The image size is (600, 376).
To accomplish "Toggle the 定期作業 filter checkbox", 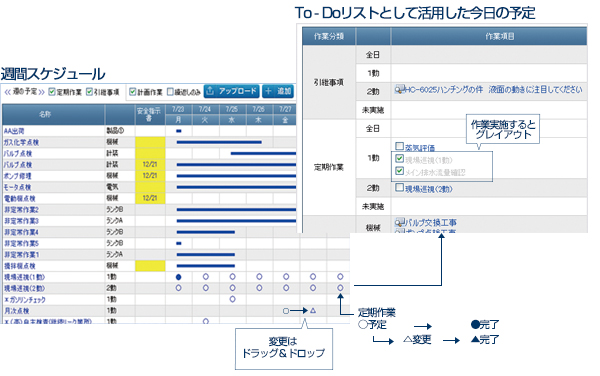I will pos(52,92).
